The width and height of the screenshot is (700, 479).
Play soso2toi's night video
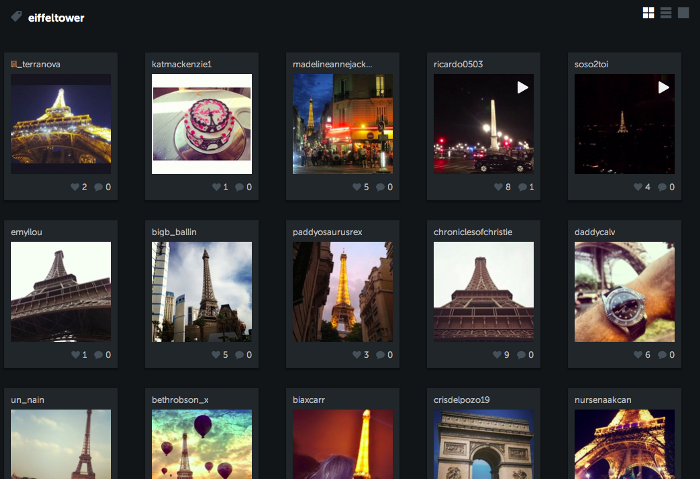(663, 87)
